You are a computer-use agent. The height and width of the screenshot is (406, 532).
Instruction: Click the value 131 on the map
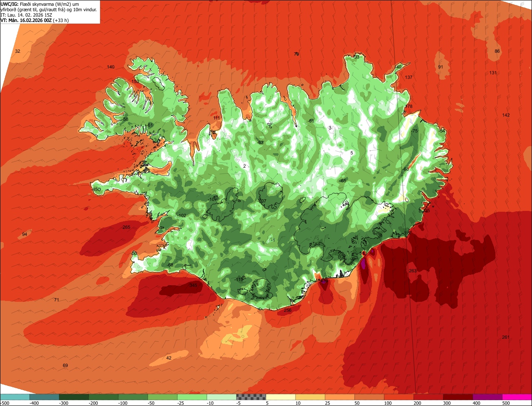tap(493, 73)
